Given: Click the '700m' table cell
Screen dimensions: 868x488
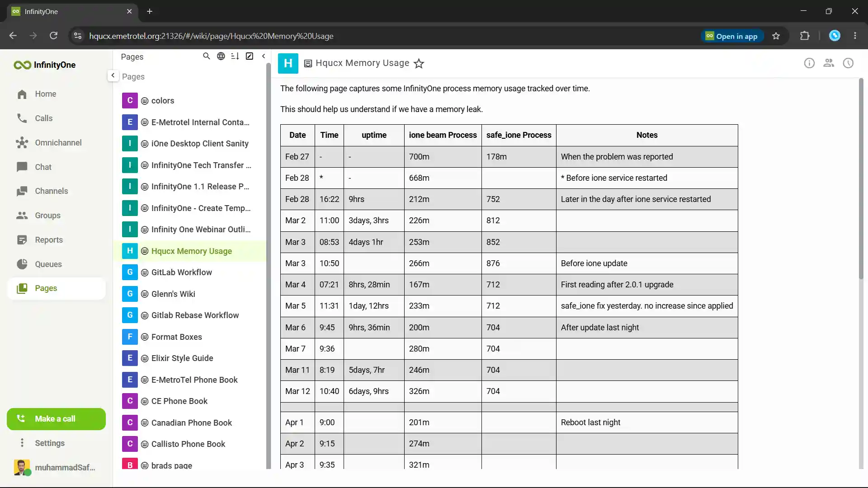Looking at the screenshot, I should (443, 157).
